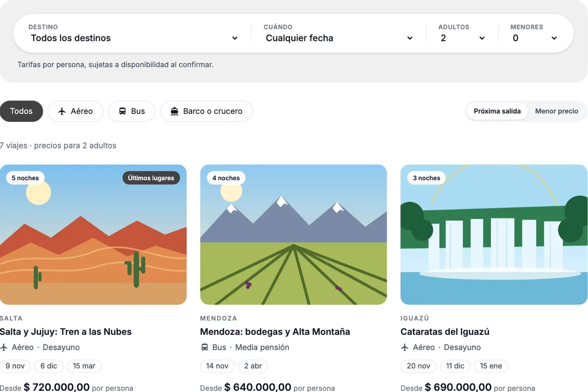Choose the 9 nov departure date chip
The width and height of the screenshot is (588, 392).
click(x=15, y=366)
